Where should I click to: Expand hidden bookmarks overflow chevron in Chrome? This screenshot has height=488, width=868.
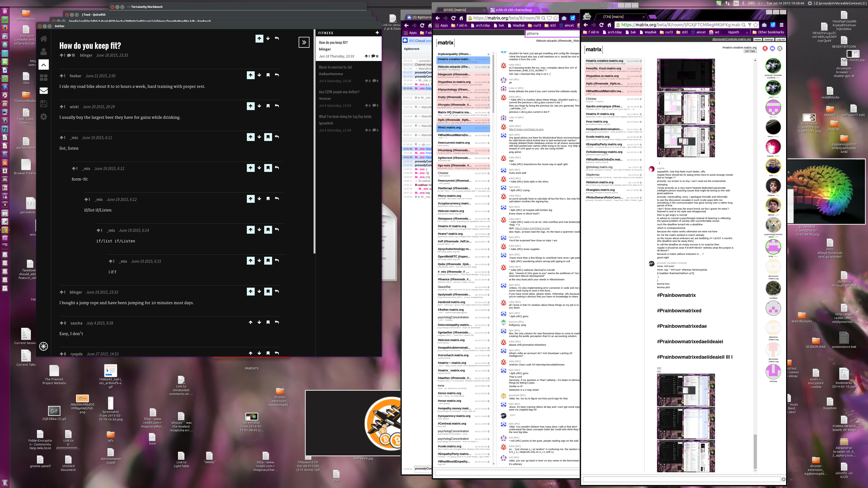(x=747, y=32)
